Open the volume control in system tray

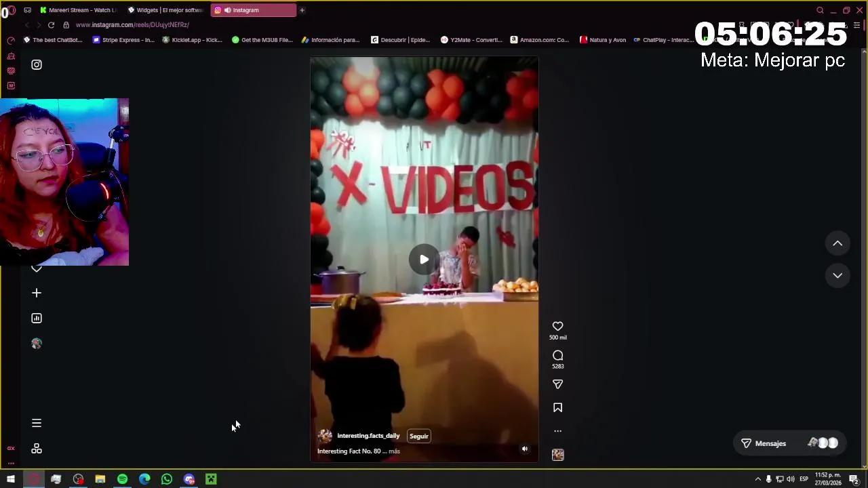point(791,479)
